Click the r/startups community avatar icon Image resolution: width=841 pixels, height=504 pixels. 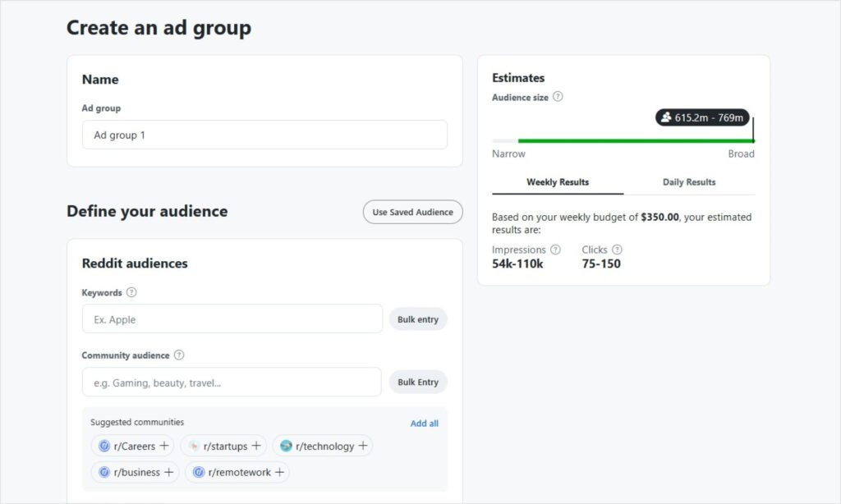tap(194, 446)
